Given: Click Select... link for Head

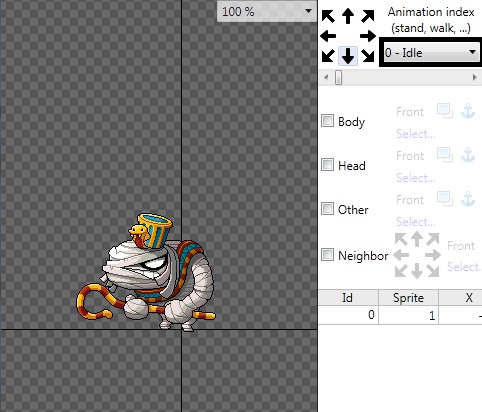Looking at the screenshot, I should coord(415,178).
